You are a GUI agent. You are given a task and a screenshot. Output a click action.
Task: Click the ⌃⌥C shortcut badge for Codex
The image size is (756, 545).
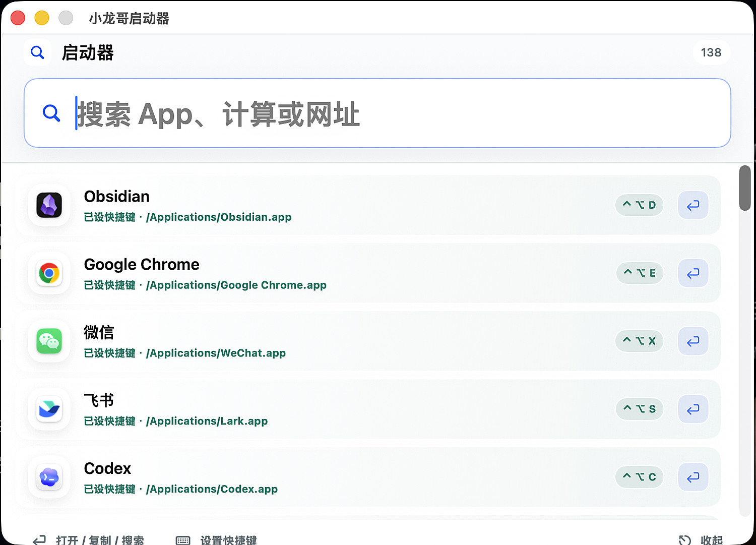coord(639,477)
